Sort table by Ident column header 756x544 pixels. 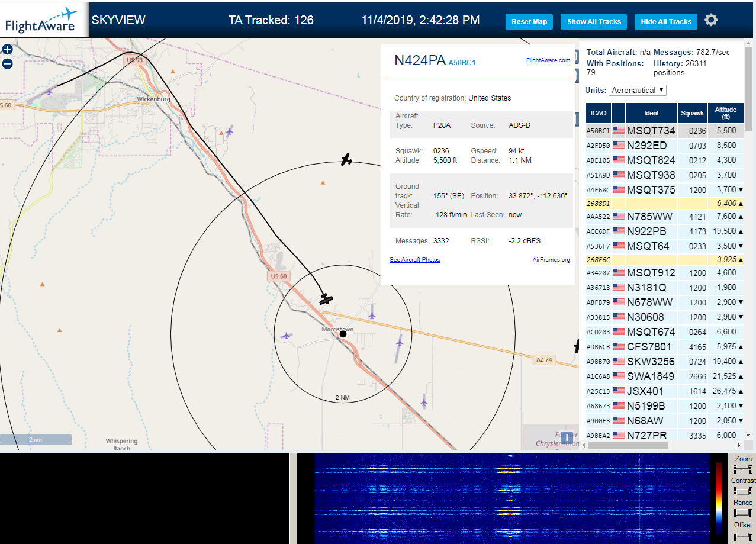pos(651,113)
